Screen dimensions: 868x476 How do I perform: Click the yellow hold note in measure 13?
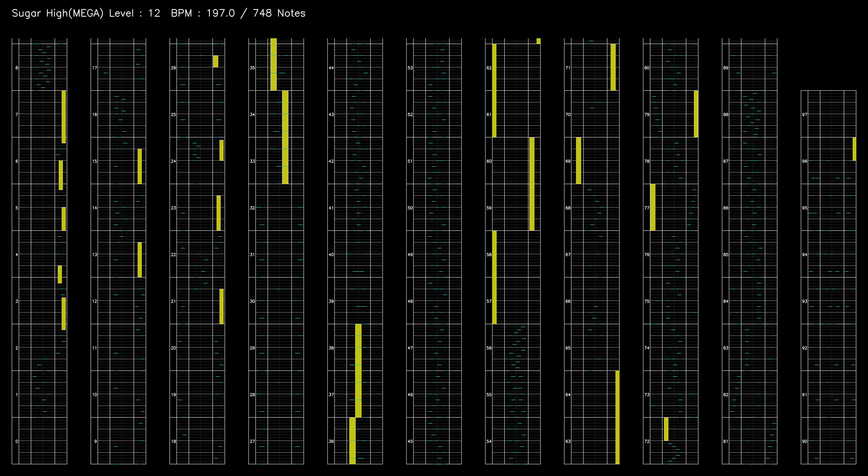pyautogui.click(x=140, y=260)
